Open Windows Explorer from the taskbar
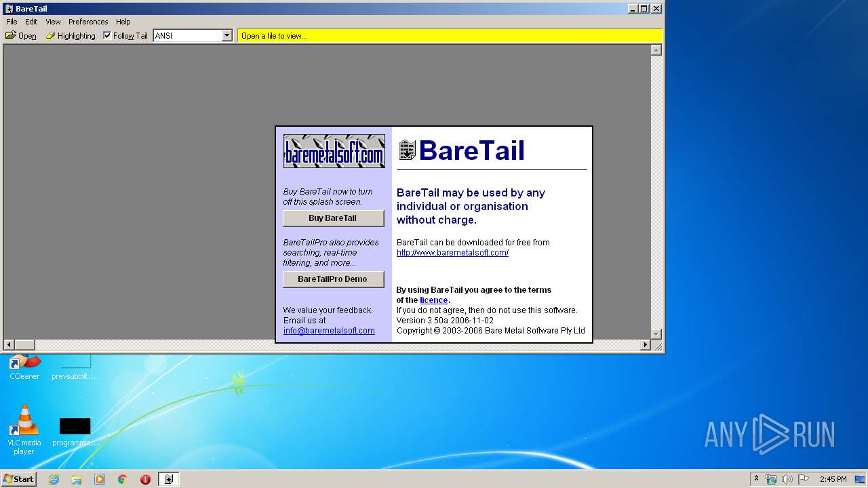868x488 pixels. click(77, 479)
